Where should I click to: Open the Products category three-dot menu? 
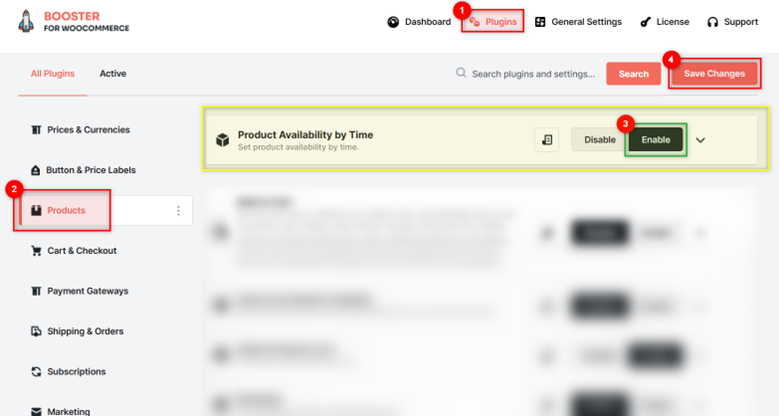(178, 211)
